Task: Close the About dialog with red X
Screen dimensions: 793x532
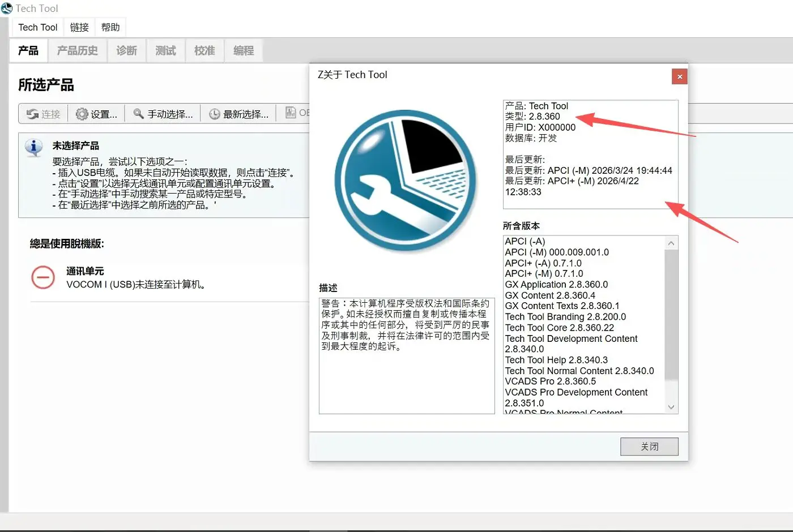Action: pos(679,76)
